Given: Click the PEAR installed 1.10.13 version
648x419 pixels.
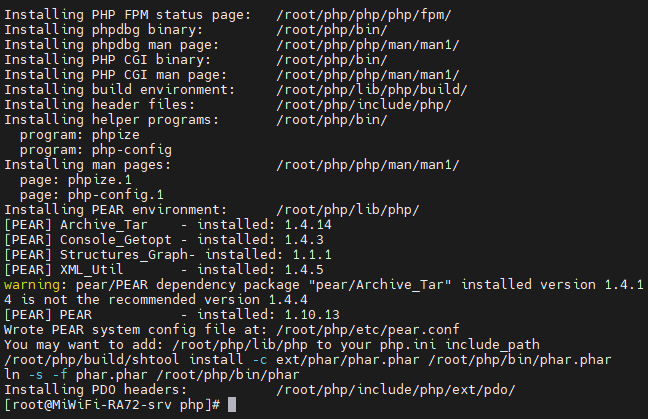Looking at the screenshot, I should [312, 315].
